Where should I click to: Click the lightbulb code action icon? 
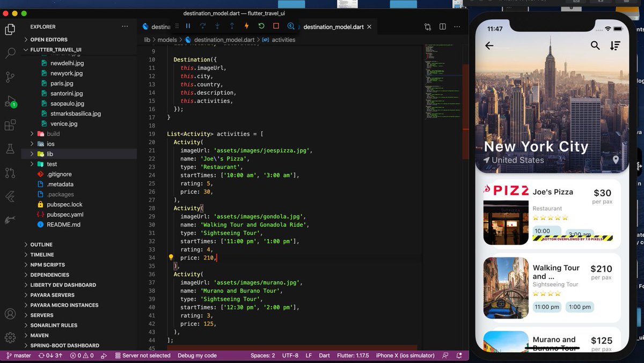[x=171, y=257]
